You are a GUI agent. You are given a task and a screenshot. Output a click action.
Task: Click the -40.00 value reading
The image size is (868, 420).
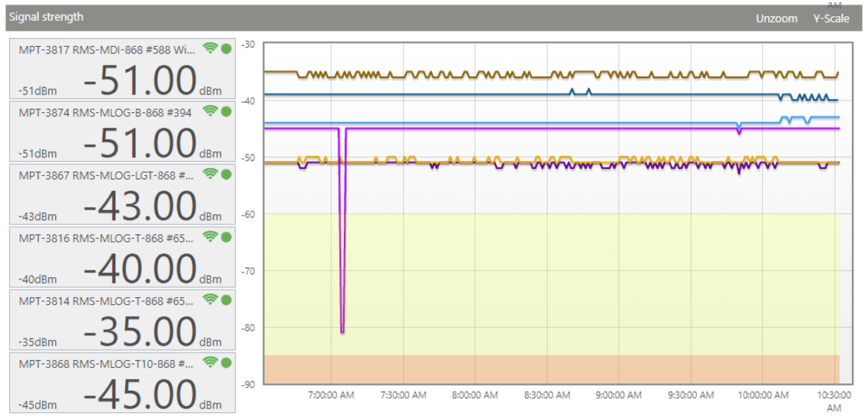coord(140,268)
